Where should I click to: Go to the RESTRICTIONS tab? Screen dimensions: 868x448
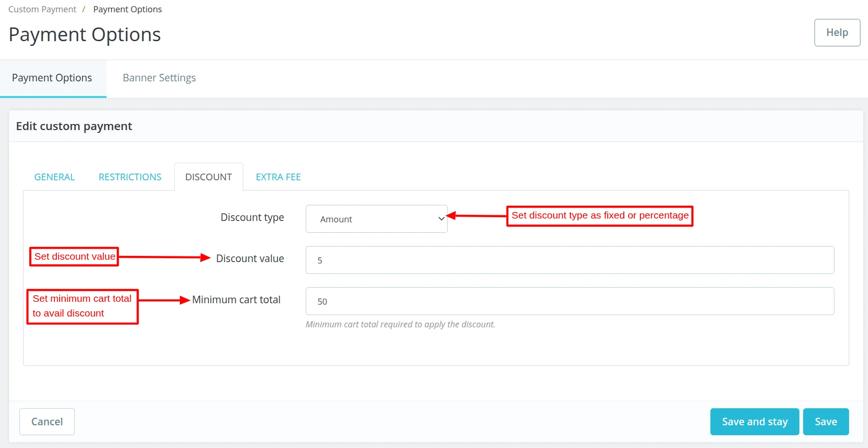click(x=130, y=177)
